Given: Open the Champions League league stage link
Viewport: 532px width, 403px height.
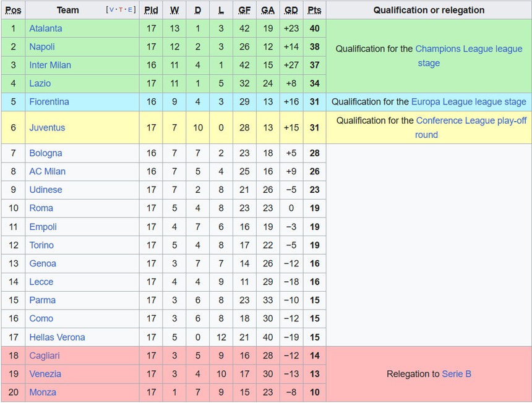Looking at the screenshot, I should tap(468, 49).
